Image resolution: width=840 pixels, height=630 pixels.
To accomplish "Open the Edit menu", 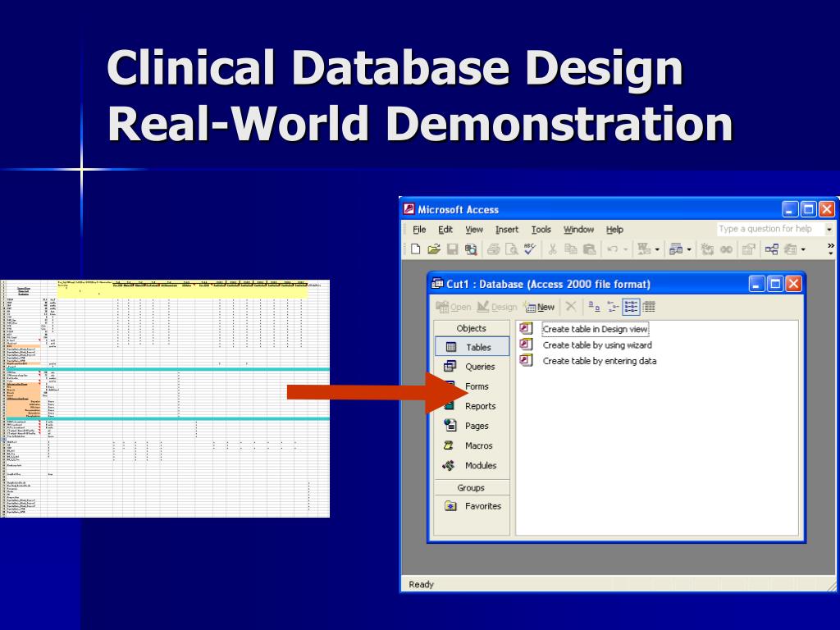I will (x=445, y=230).
